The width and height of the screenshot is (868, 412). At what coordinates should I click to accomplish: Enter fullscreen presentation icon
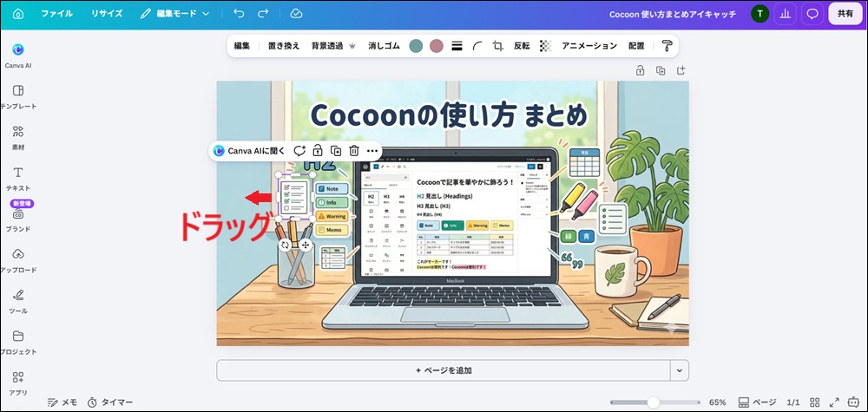tap(834, 402)
